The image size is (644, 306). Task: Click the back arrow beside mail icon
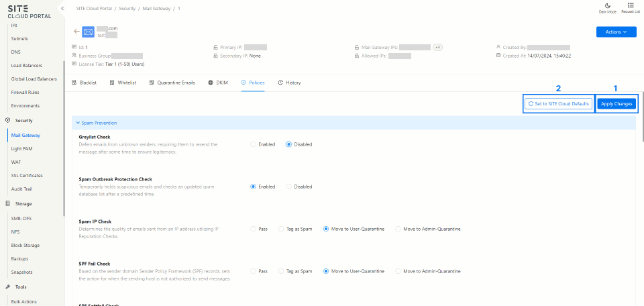76,31
